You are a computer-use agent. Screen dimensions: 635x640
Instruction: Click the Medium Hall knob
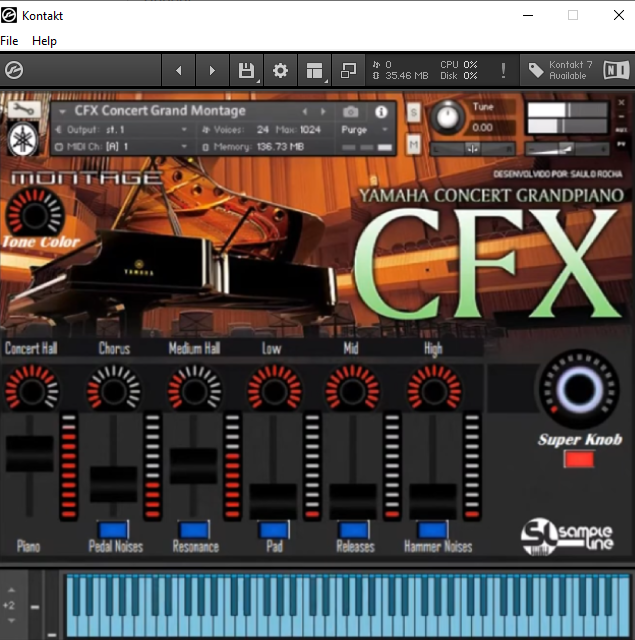195,391
